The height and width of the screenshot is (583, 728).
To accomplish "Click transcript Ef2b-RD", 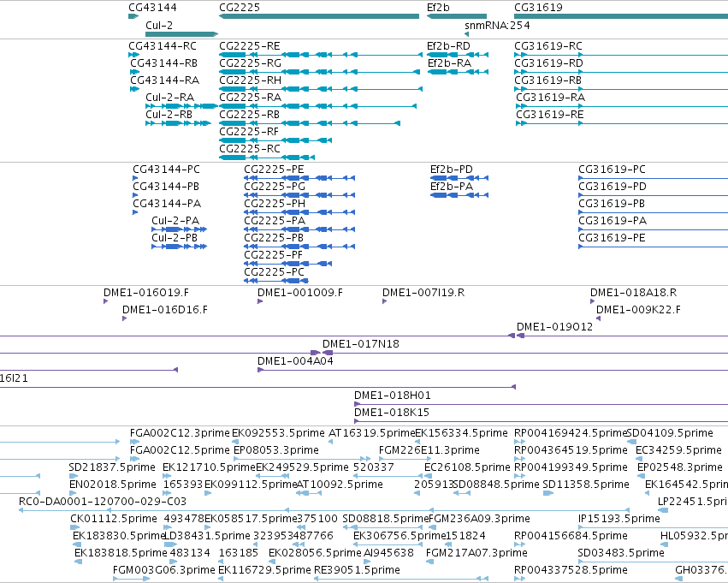I will click(x=458, y=55).
